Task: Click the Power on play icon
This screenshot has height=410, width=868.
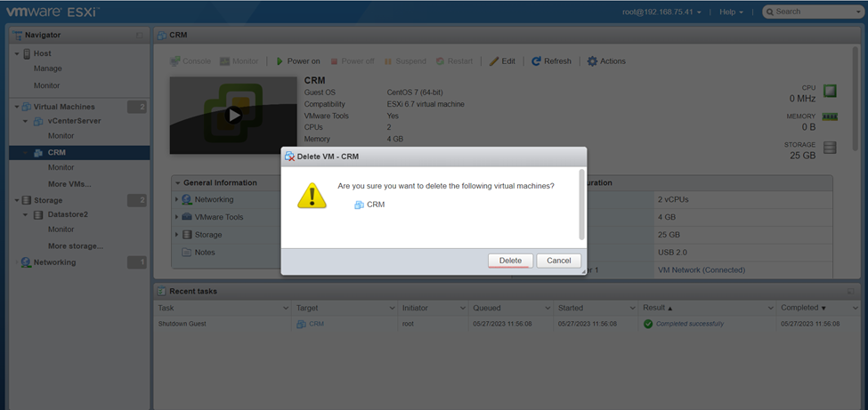Action: [280, 61]
